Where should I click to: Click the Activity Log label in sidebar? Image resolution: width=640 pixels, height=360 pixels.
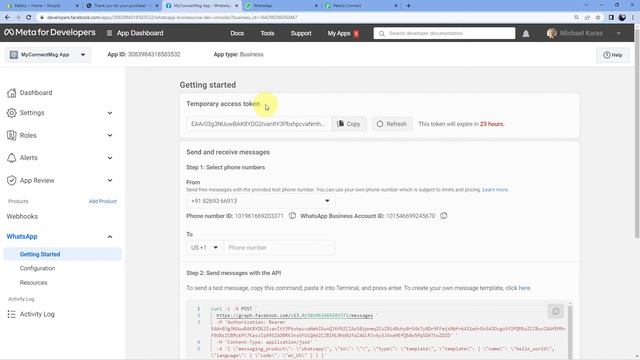[x=37, y=314]
